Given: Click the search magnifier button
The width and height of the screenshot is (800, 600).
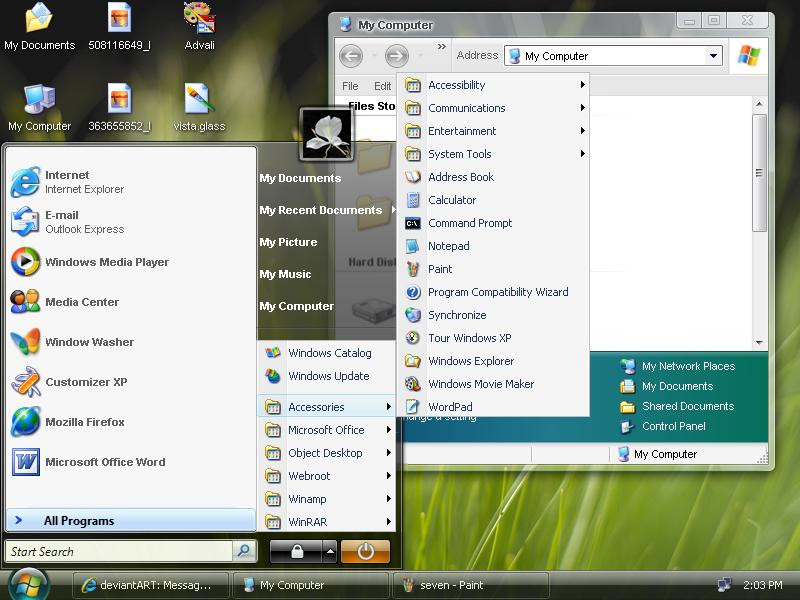Looking at the screenshot, I should tap(244, 551).
